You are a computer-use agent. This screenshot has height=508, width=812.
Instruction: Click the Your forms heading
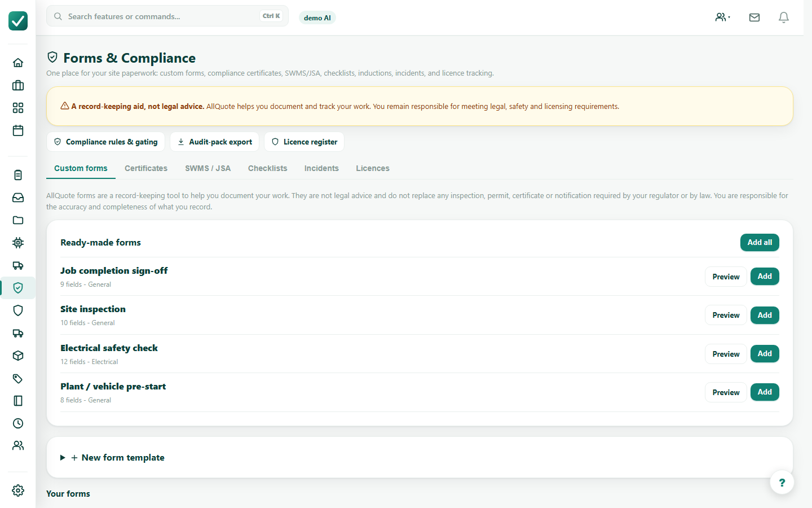(68, 494)
